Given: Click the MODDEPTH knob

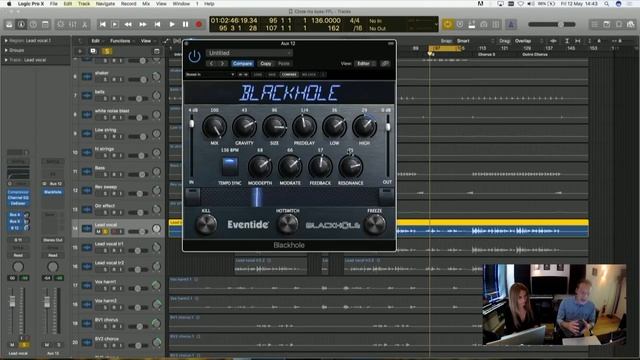Looking at the screenshot, I should pos(260,167).
